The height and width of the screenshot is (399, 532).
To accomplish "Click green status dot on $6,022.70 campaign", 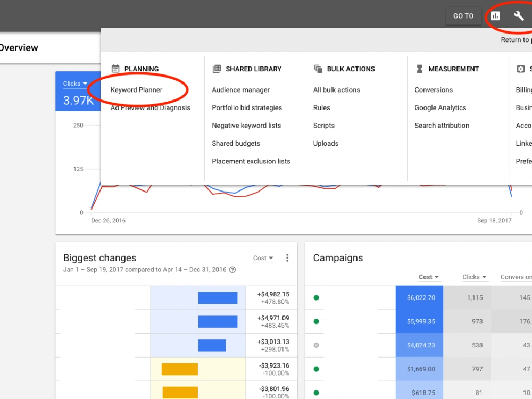I will [316, 297].
